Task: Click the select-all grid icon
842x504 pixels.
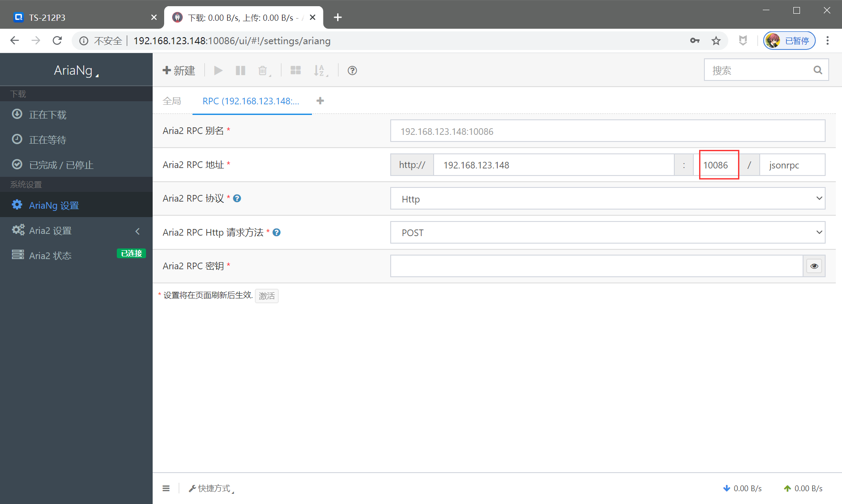Action: 296,71
